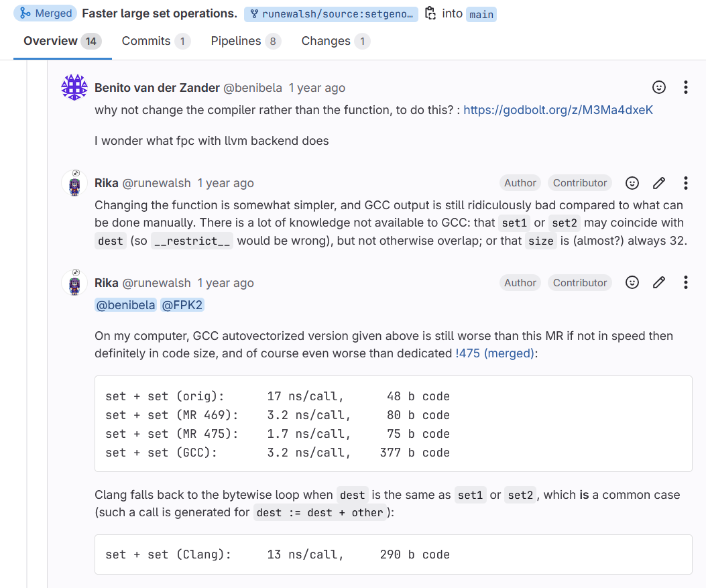This screenshot has width=706, height=588.
Task: Click the runewalsh/source branch link
Action: [331, 14]
